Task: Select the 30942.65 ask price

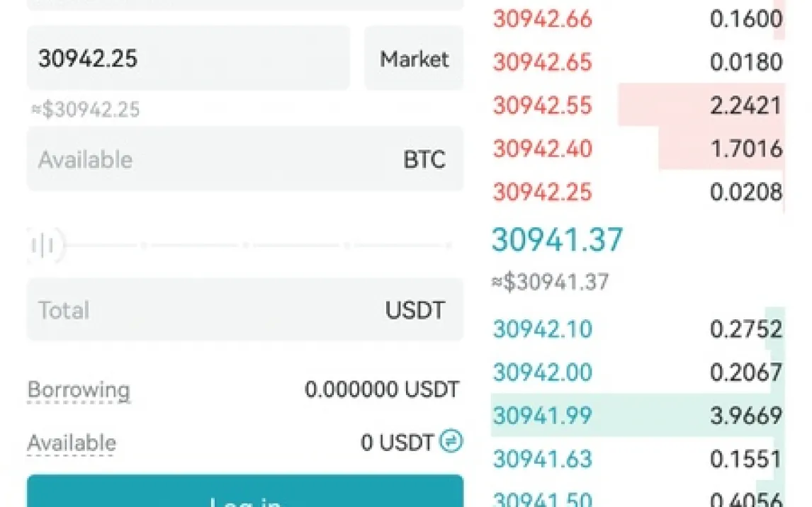Action: (x=542, y=62)
